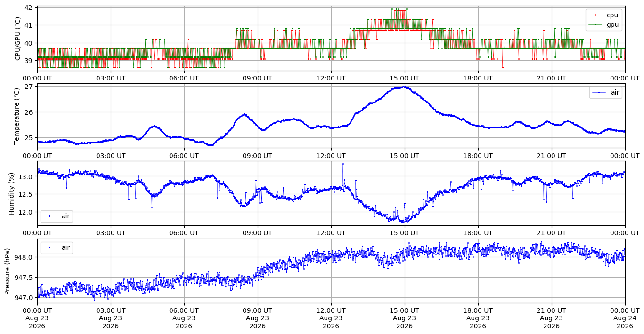
Task: Click the Humidity (%) axis label
Action: [x=12, y=193]
